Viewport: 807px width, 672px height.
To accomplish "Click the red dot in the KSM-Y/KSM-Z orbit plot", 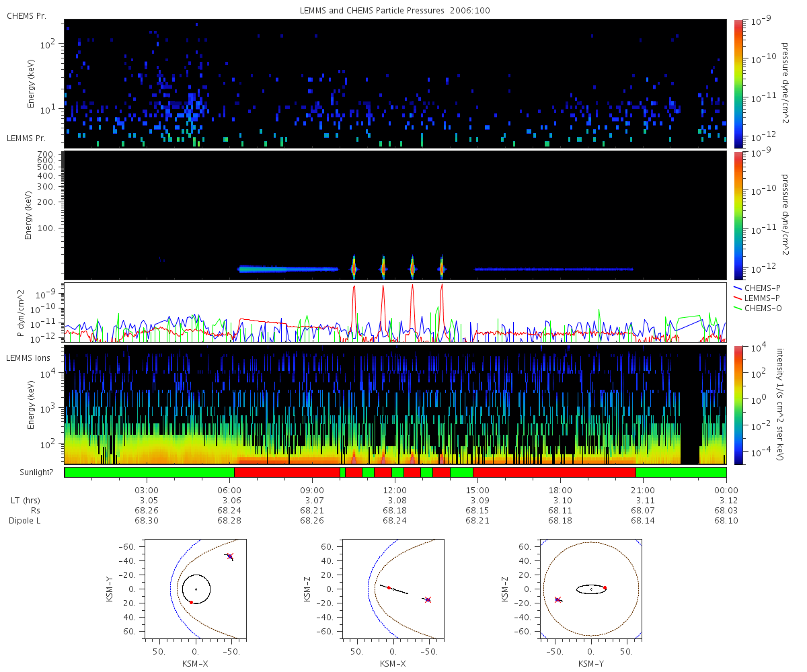I will (605, 587).
